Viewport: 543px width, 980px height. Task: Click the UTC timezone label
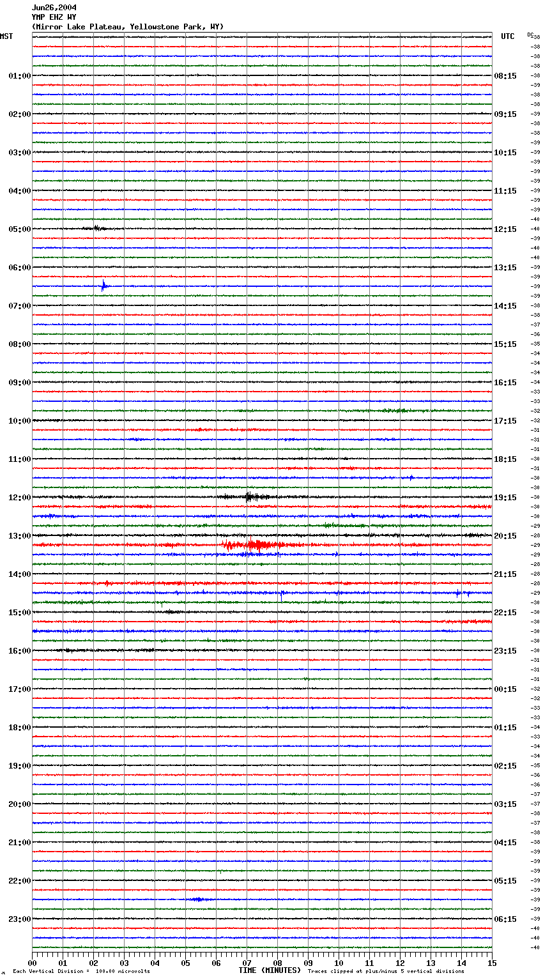508,36
